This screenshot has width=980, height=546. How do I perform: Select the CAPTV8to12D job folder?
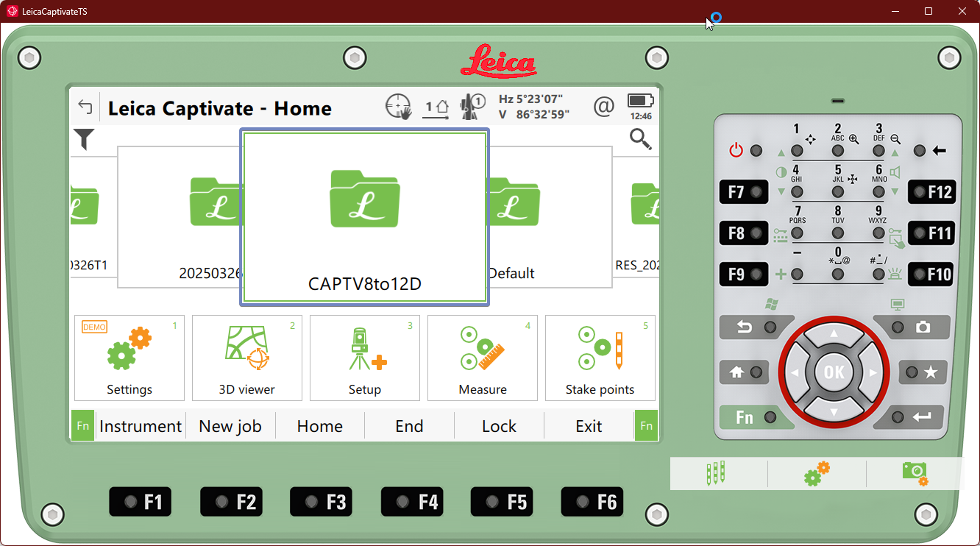tap(365, 217)
